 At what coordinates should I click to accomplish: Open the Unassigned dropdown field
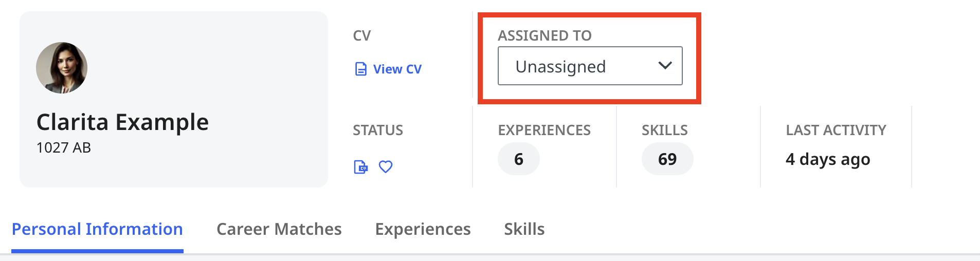[590, 66]
